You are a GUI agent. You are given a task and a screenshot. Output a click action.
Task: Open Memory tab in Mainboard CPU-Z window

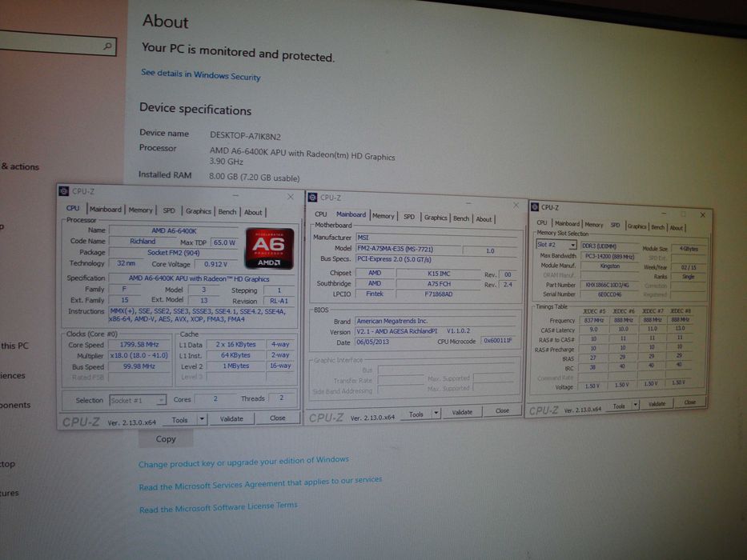pos(384,216)
